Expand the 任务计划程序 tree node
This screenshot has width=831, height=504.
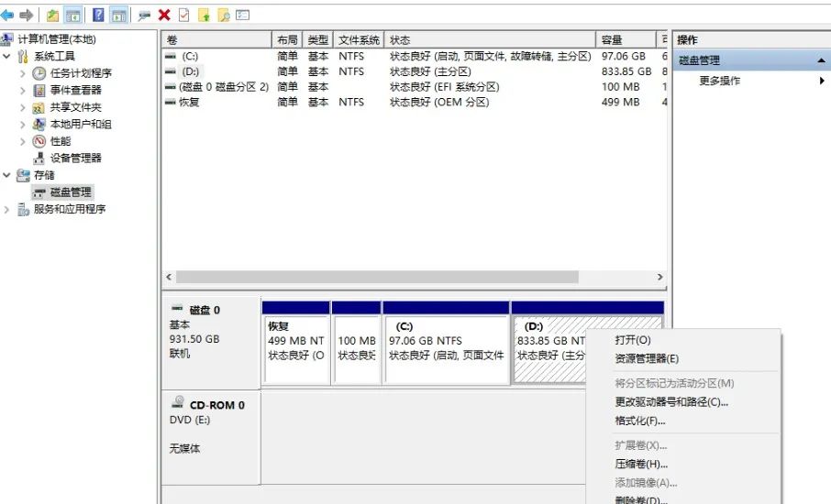point(23,73)
